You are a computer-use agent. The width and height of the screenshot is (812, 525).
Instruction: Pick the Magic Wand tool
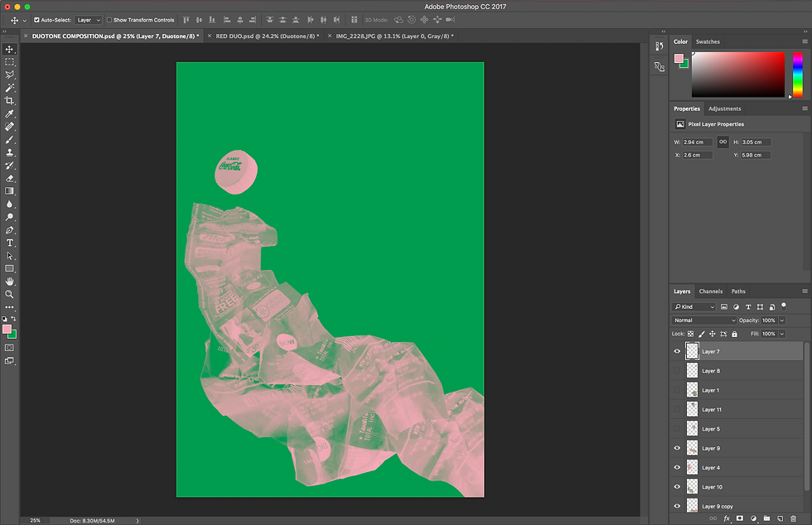10,88
